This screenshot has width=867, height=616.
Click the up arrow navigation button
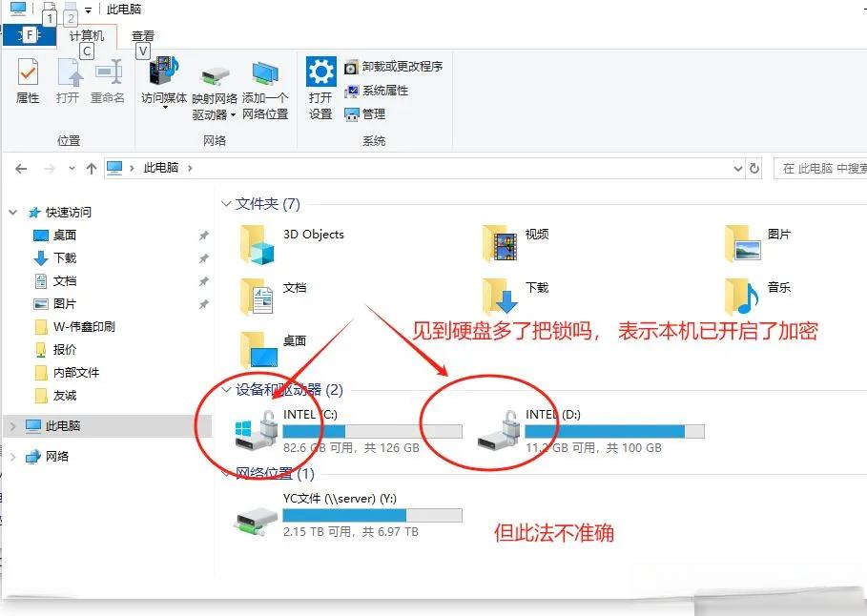pos(92,169)
